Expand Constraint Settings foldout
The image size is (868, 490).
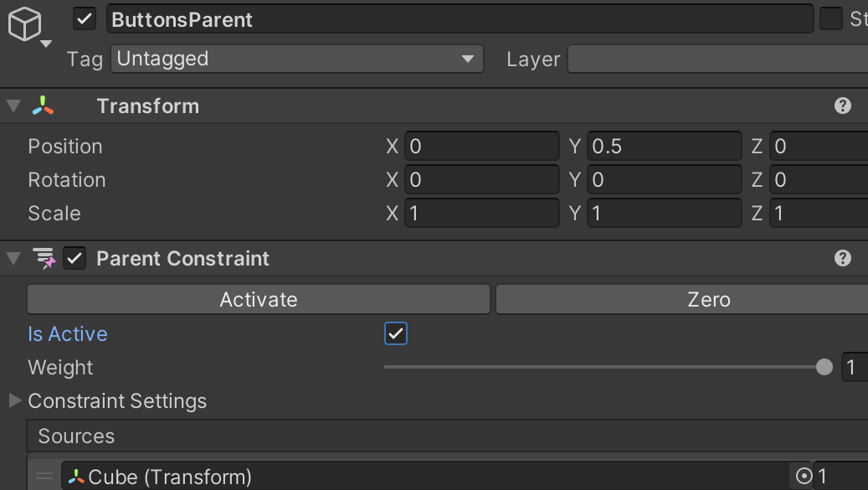point(15,400)
